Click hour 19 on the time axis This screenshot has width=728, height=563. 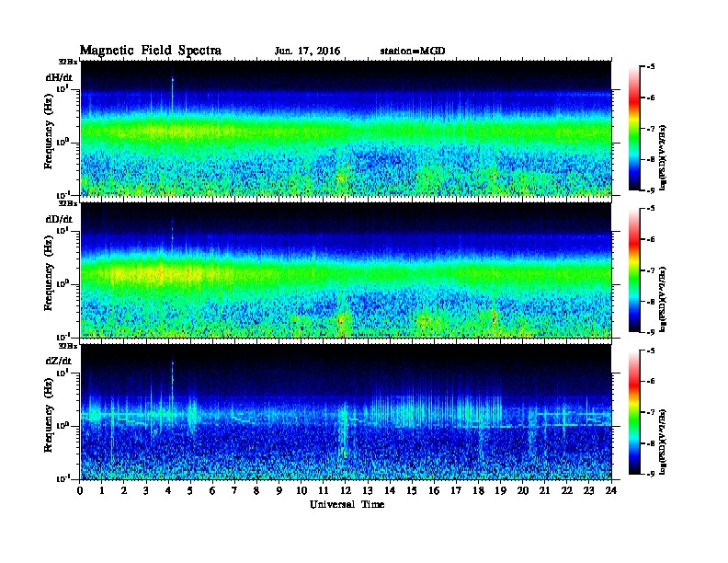coord(500,491)
